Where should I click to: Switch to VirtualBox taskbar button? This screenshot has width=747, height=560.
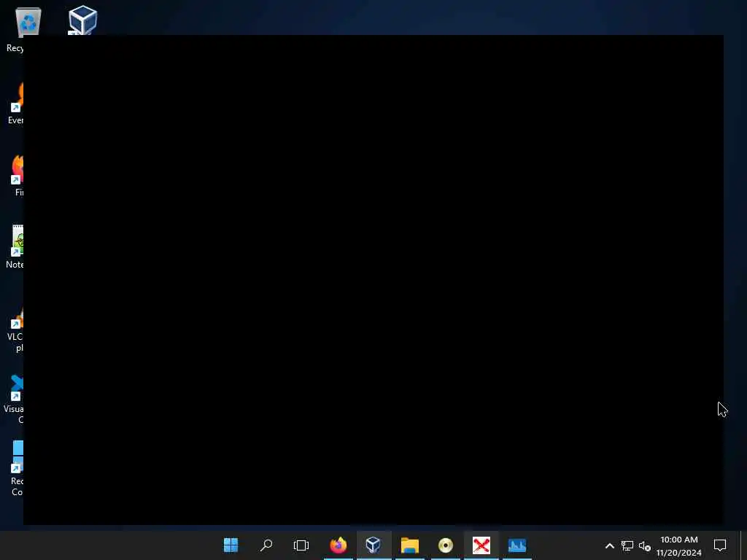(373, 545)
